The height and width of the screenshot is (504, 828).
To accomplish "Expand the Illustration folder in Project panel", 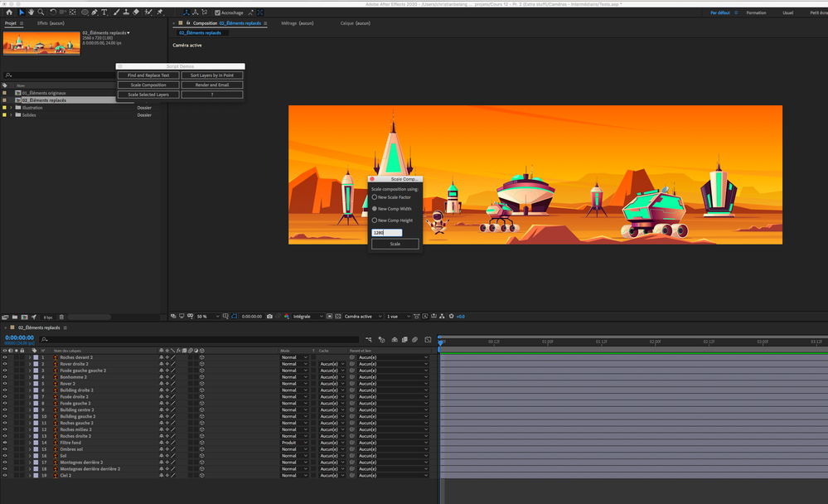I will point(12,108).
